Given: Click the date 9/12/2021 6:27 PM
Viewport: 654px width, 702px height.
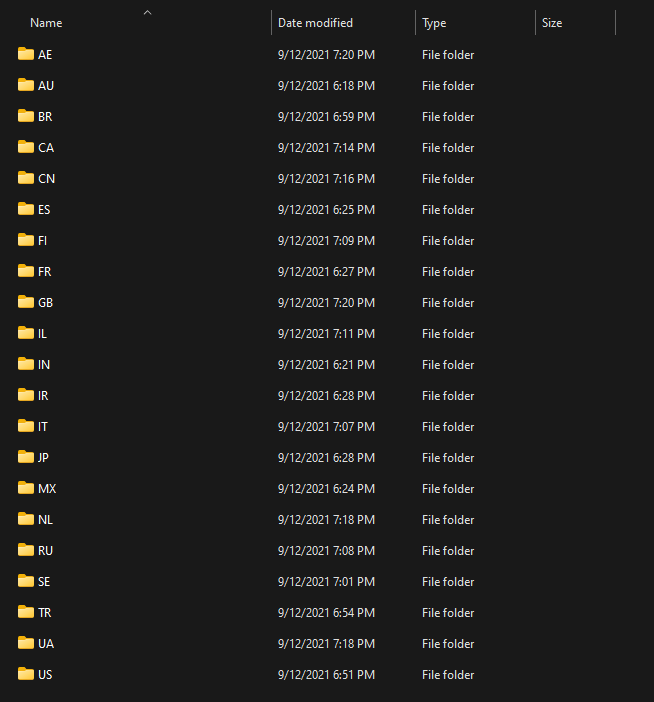Looking at the screenshot, I should tap(326, 271).
